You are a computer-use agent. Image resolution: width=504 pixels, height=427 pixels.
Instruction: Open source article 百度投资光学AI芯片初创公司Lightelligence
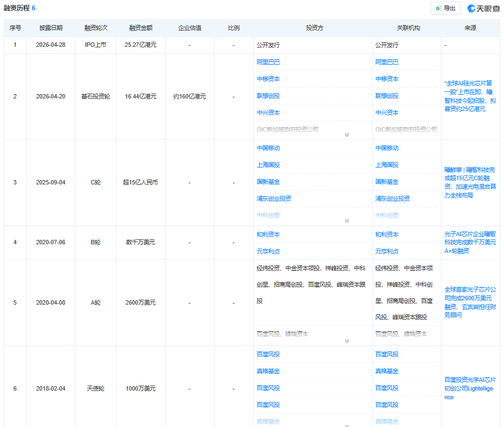[470, 388]
